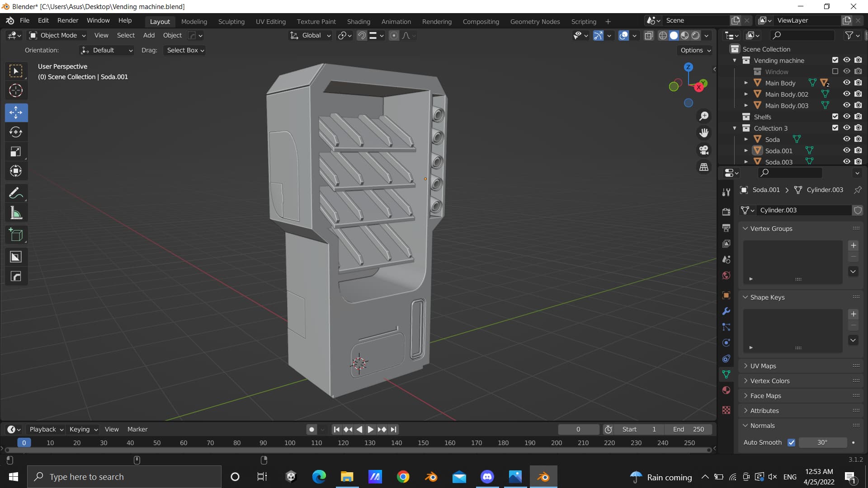
Task: Hide Soda.003 in the viewport
Action: point(846,161)
